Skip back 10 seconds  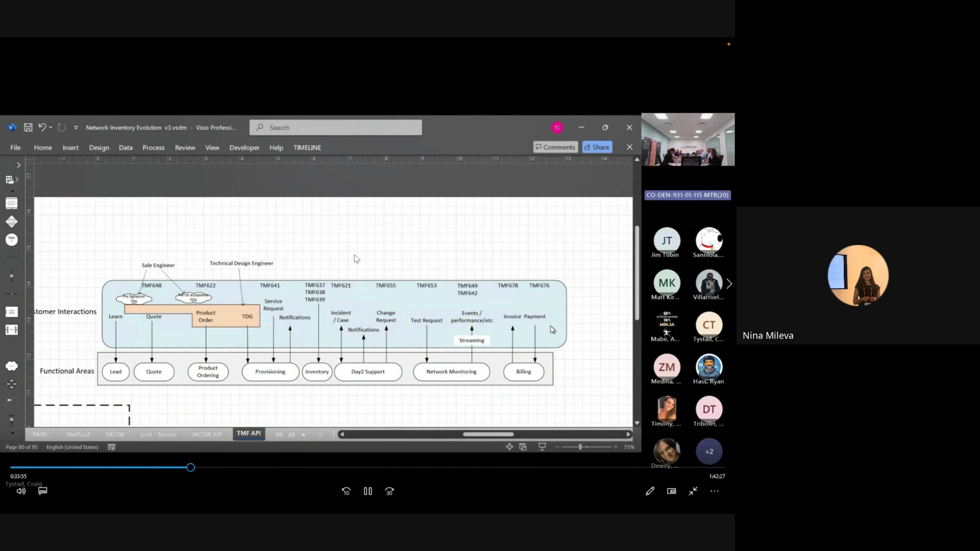(x=346, y=491)
